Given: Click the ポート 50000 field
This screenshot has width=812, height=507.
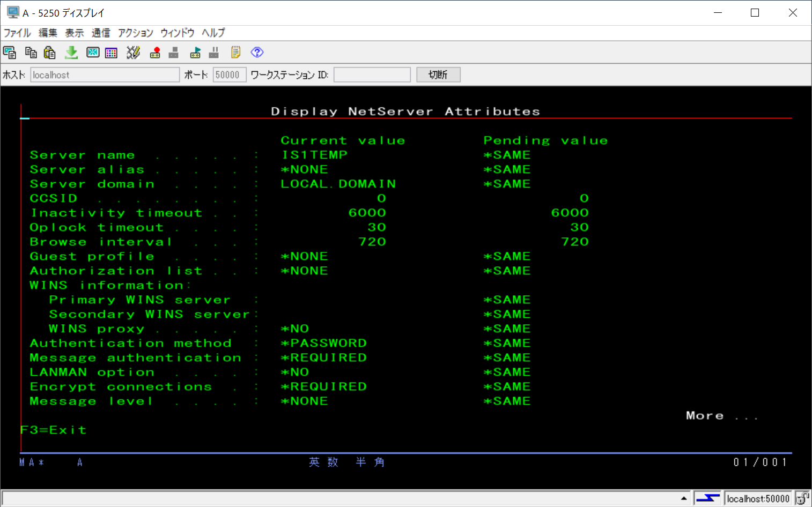Looking at the screenshot, I should [x=230, y=74].
